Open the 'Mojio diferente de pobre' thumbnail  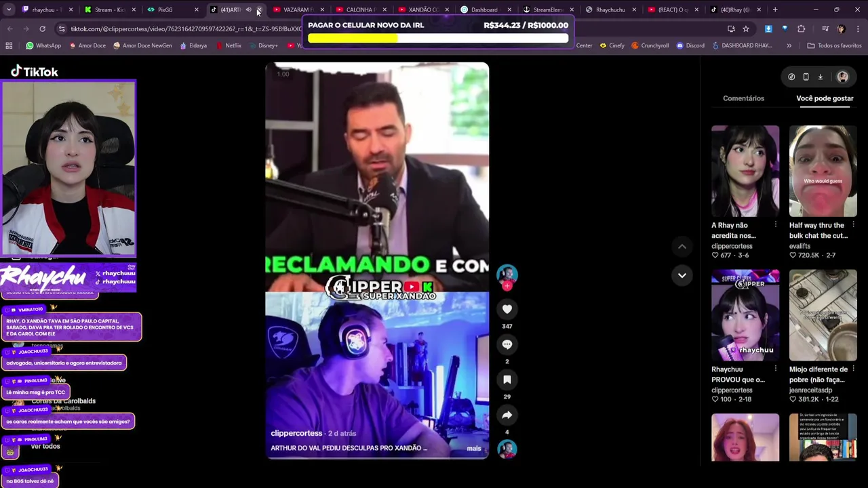coord(823,315)
